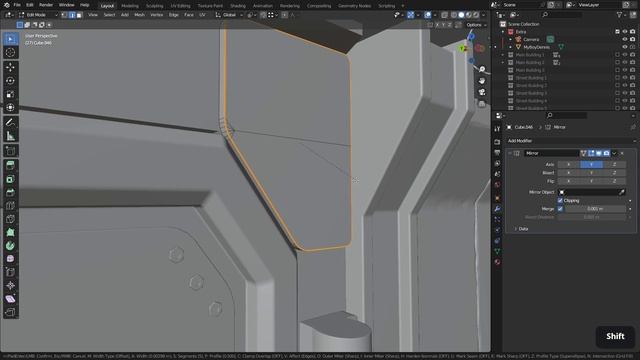
Task: Click the outliner search field
Action: (x=561, y=15)
